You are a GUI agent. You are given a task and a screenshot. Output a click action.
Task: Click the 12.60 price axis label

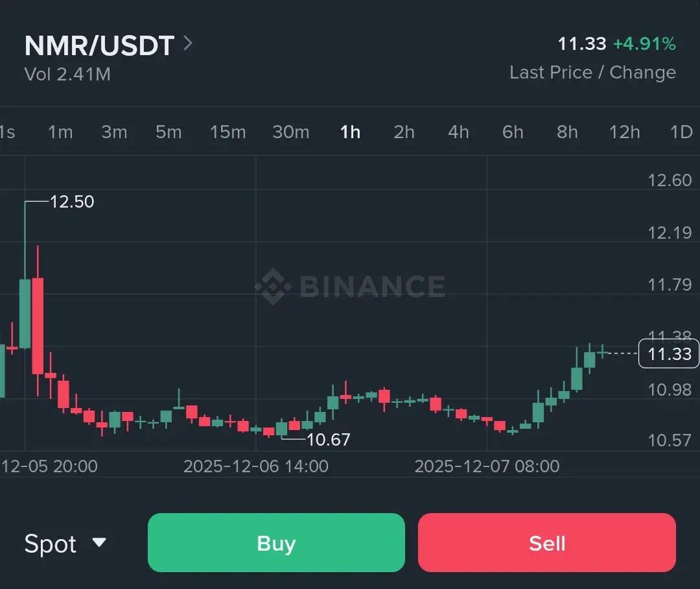click(x=670, y=180)
